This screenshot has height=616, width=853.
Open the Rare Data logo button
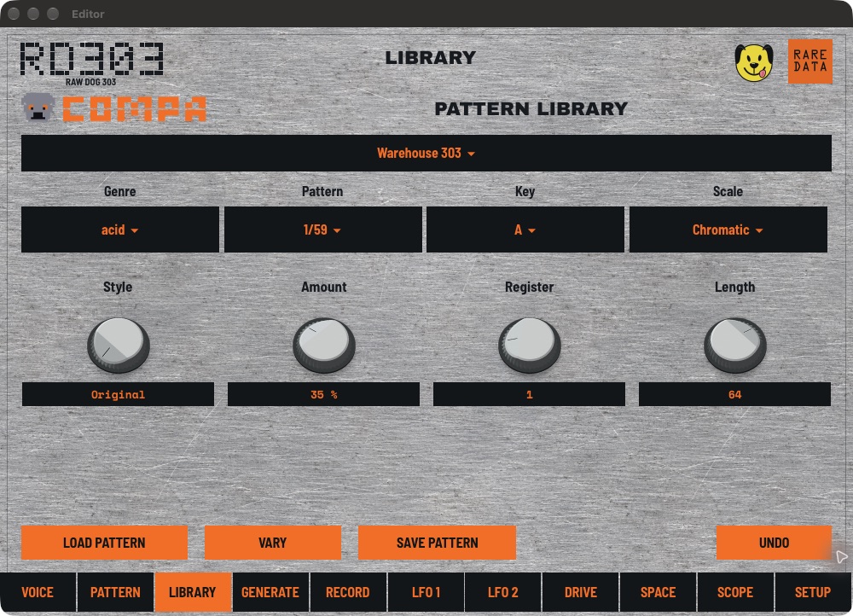(810, 61)
